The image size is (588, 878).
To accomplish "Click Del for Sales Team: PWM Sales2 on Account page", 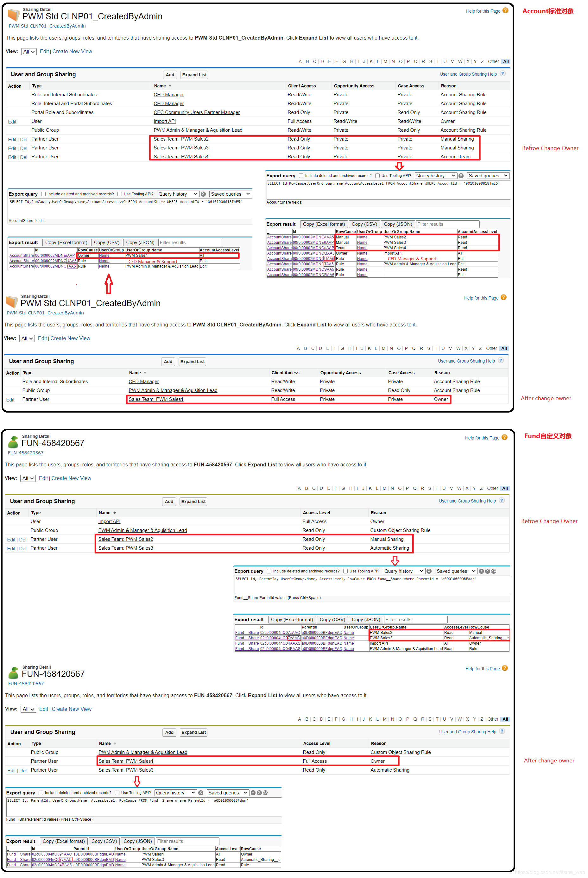I will tap(24, 139).
